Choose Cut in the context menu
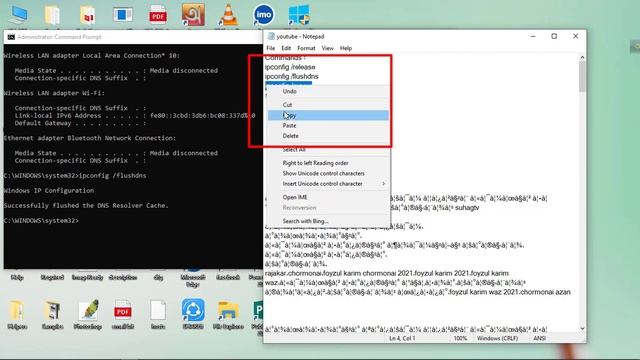 328,105
